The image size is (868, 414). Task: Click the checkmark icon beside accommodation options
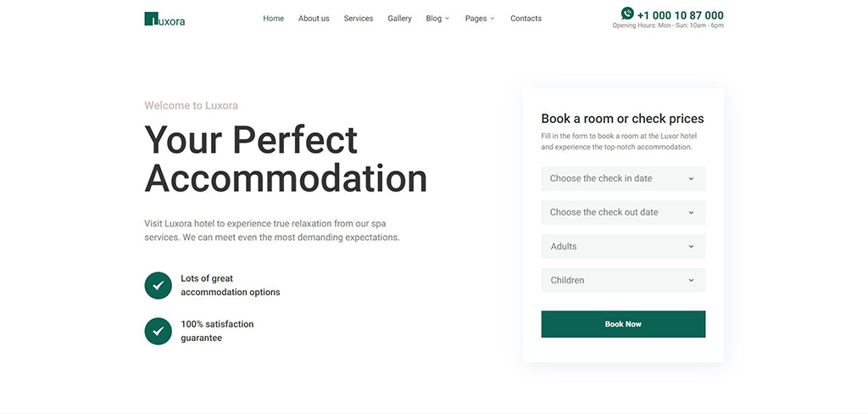[159, 285]
